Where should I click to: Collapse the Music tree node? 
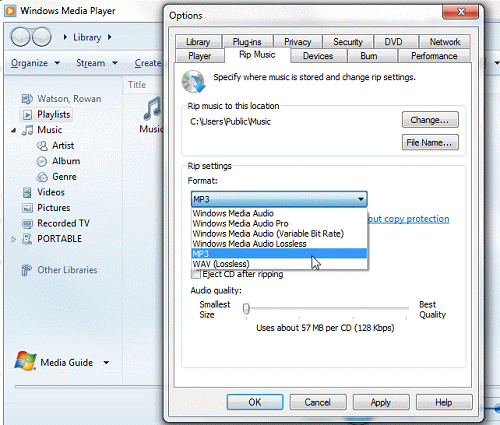click(x=13, y=130)
